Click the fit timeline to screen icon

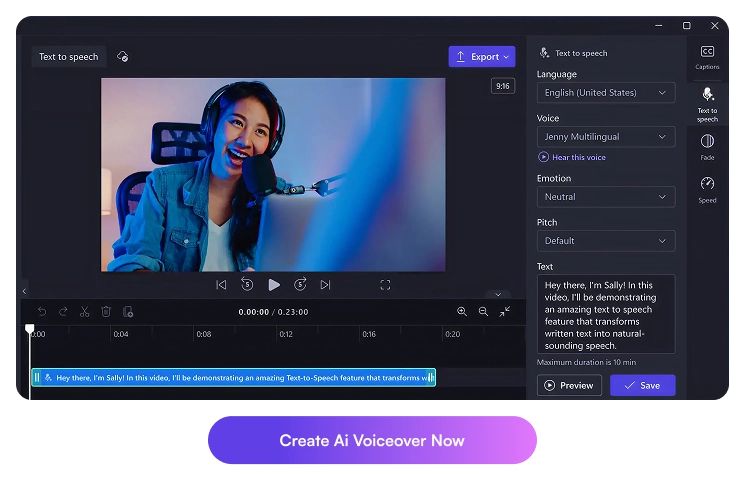click(505, 312)
